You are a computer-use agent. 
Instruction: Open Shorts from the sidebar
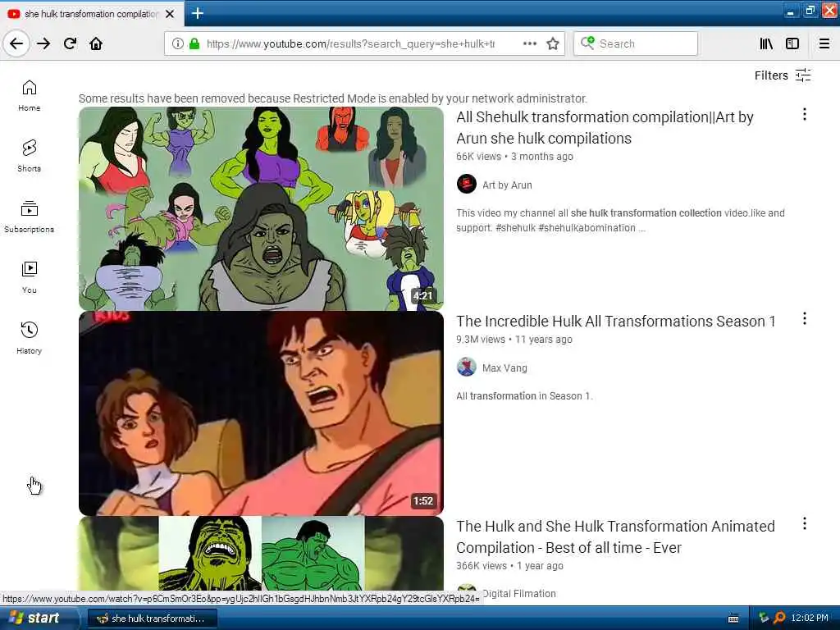click(30, 156)
